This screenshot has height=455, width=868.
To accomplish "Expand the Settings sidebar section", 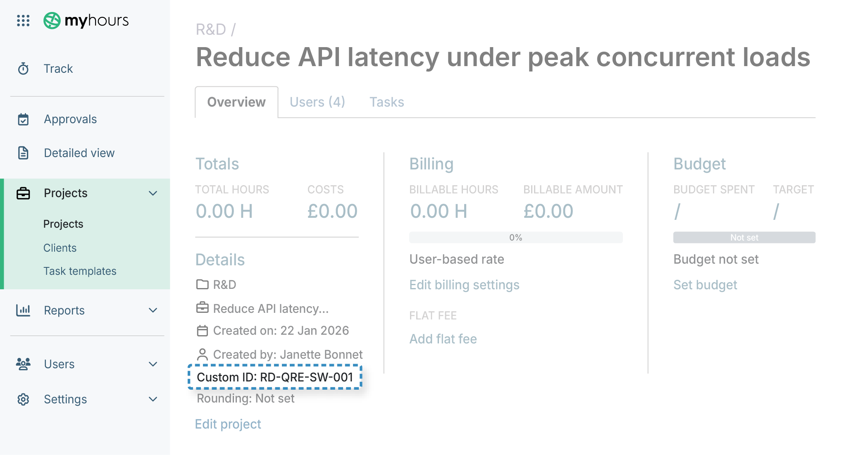I will tap(153, 399).
